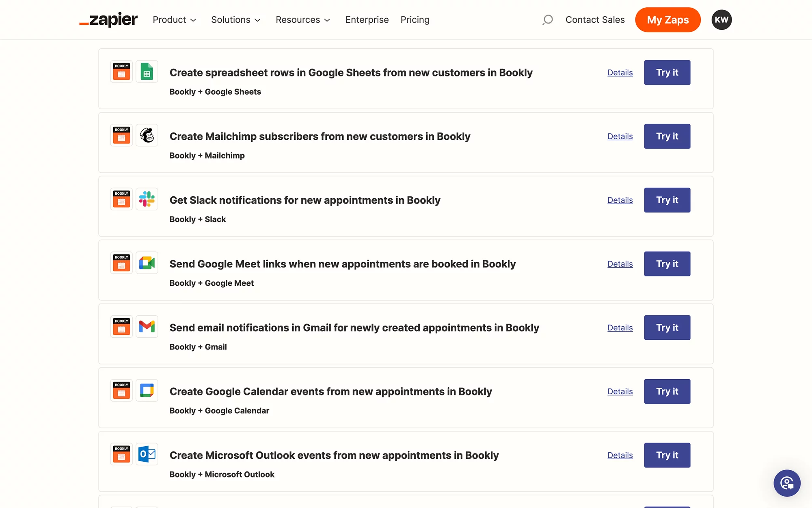Click the 'Bookly + Google Meet' label
The height and width of the screenshot is (508, 812).
coord(212,283)
